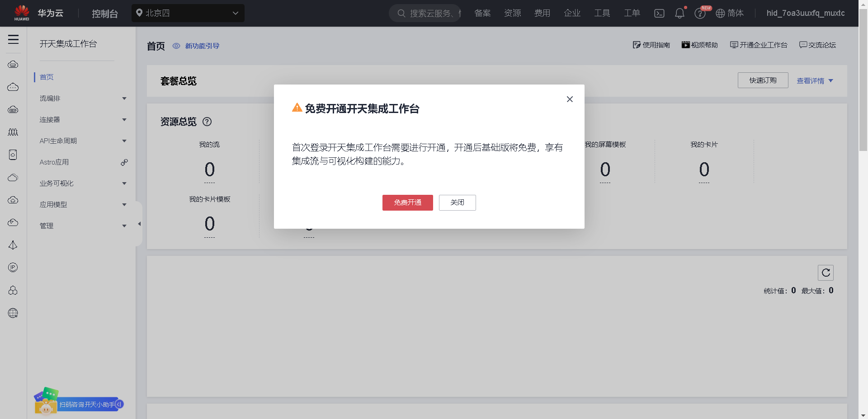Open 工具 in top navigation

602,13
